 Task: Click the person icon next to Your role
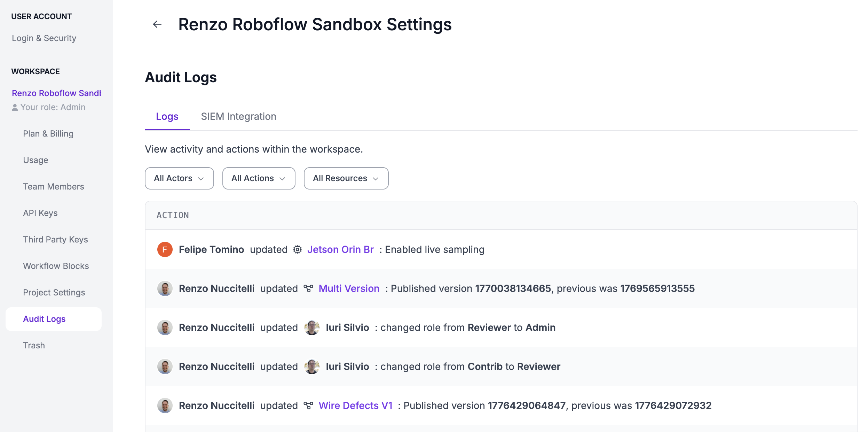[15, 108]
